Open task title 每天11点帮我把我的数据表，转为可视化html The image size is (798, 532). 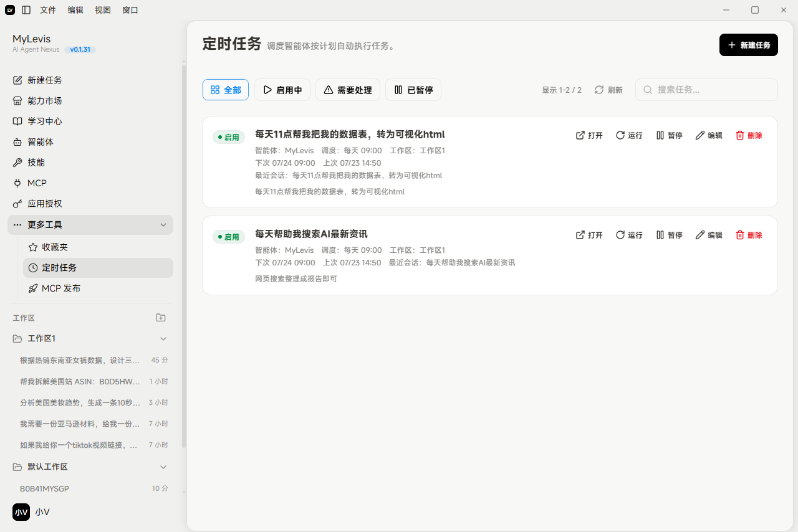coord(350,134)
